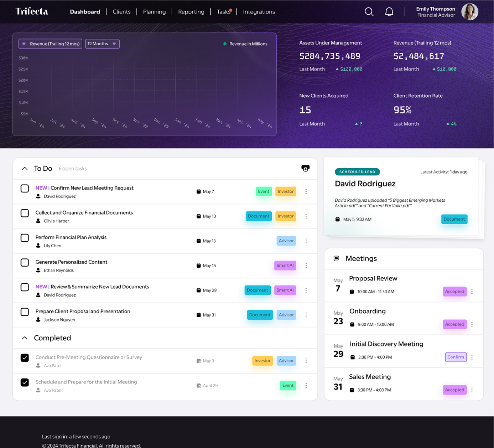Viewport: 494px width, 448px height.
Task: Open options menu for Sales Meeting
Action: point(472,390)
